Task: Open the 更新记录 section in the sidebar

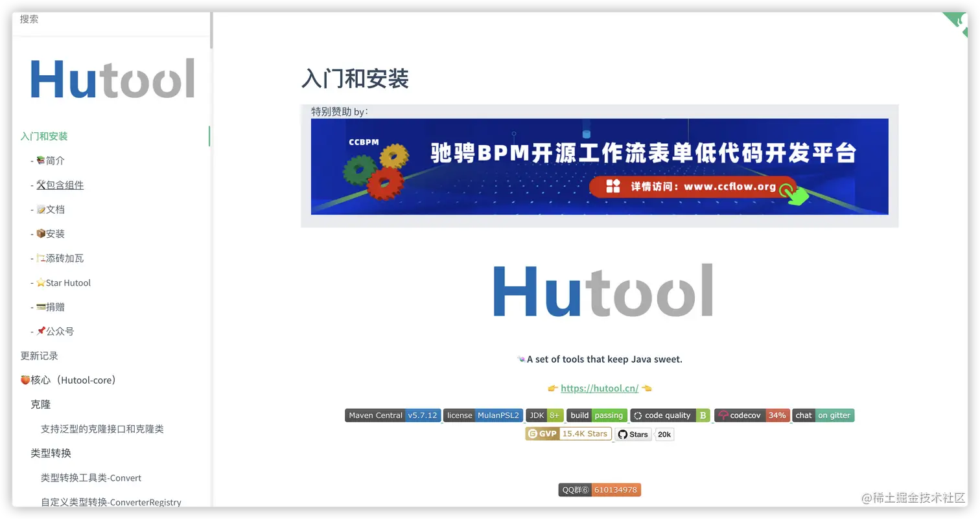Action: click(39, 355)
